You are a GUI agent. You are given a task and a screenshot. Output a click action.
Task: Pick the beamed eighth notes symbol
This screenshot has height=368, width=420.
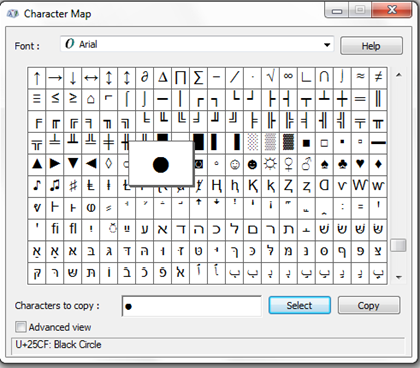55,186
